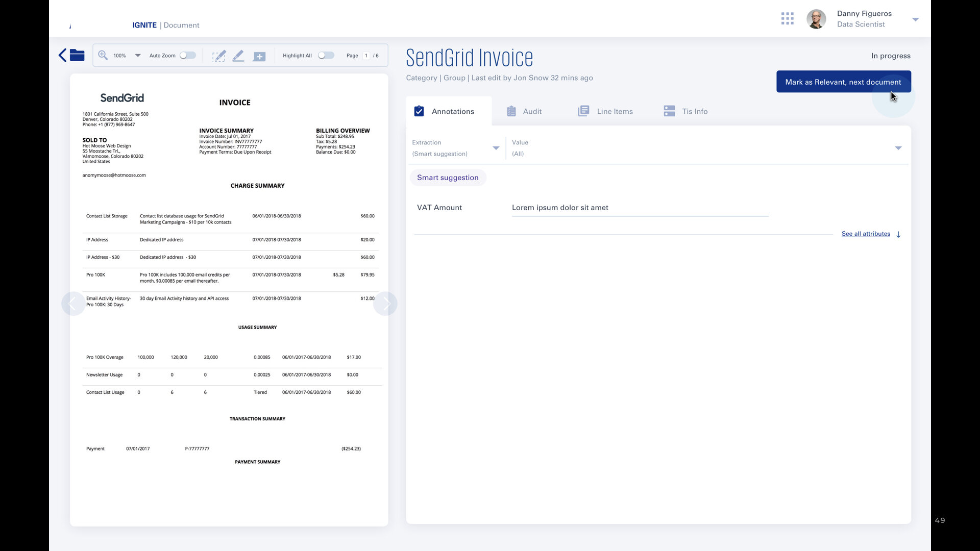Click the down arrow beside See all attributes
980x551 pixels.
click(x=898, y=234)
